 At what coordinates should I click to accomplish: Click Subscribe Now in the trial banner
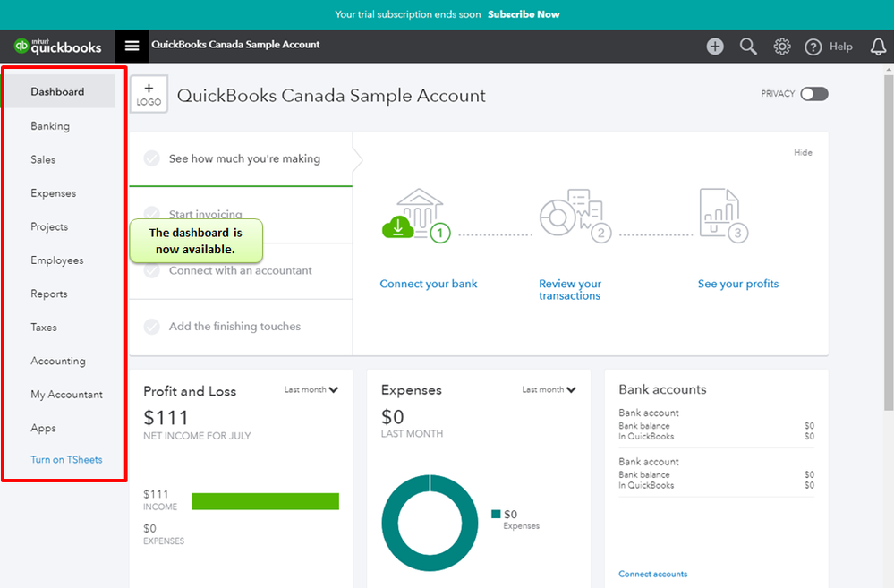[524, 14]
